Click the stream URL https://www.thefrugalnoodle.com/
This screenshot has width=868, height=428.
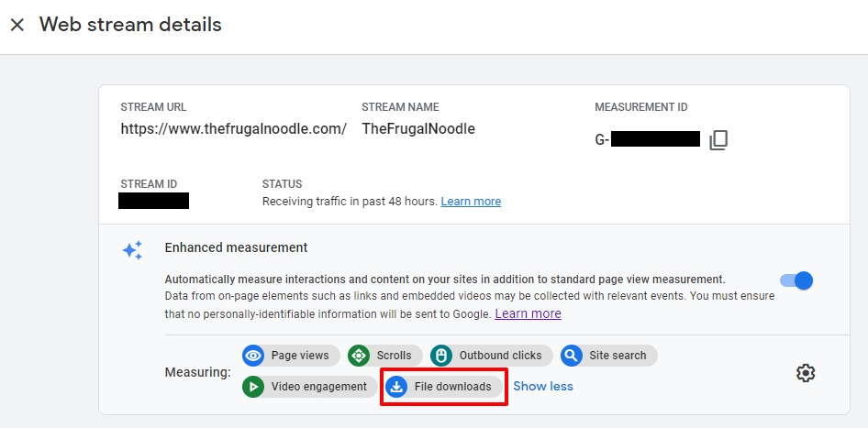[234, 129]
